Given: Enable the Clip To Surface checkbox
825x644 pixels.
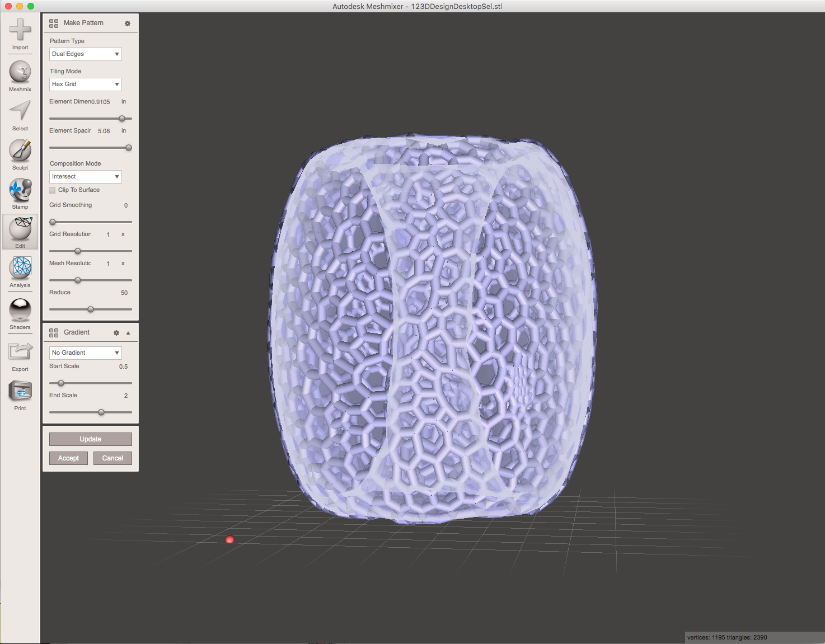Looking at the screenshot, I should click(x=53, y=190).
